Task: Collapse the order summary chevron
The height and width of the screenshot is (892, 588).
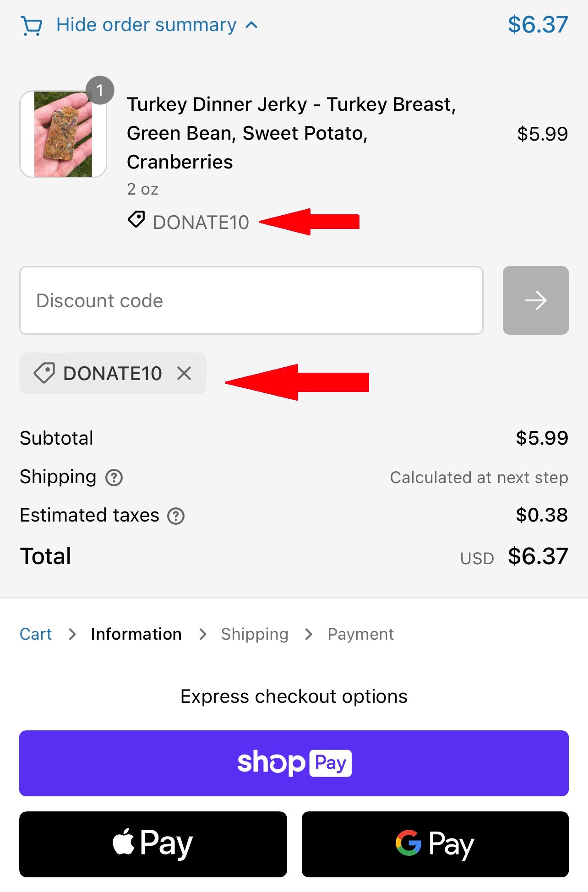Action: pyautogui.click(x=252, y=25)
